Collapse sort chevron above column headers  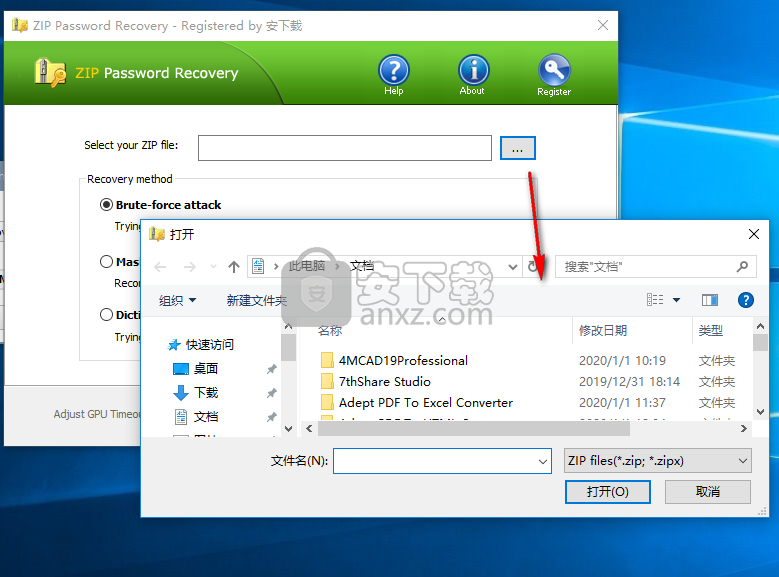coord(442,319)
